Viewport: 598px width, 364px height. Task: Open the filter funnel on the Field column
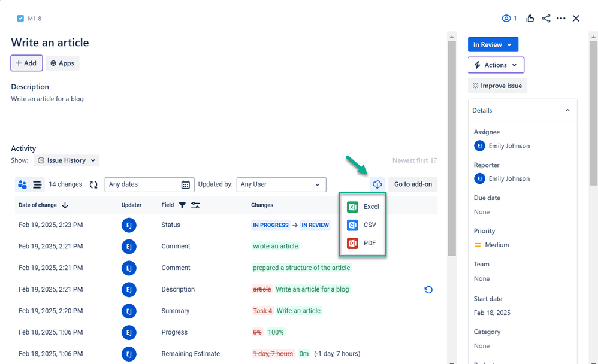pyautogui.click(x=183, y=205)
